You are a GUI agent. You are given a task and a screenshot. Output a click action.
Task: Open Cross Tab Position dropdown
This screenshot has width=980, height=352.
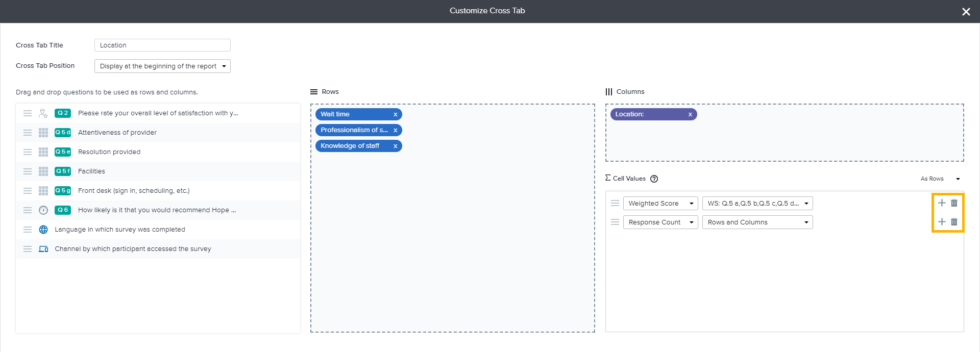tap(162, 66)
